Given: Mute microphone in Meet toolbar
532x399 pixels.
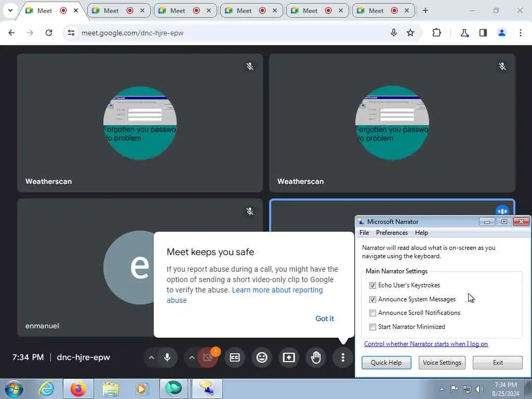Looking at the screenshot, I should click(x=167, y=357).
